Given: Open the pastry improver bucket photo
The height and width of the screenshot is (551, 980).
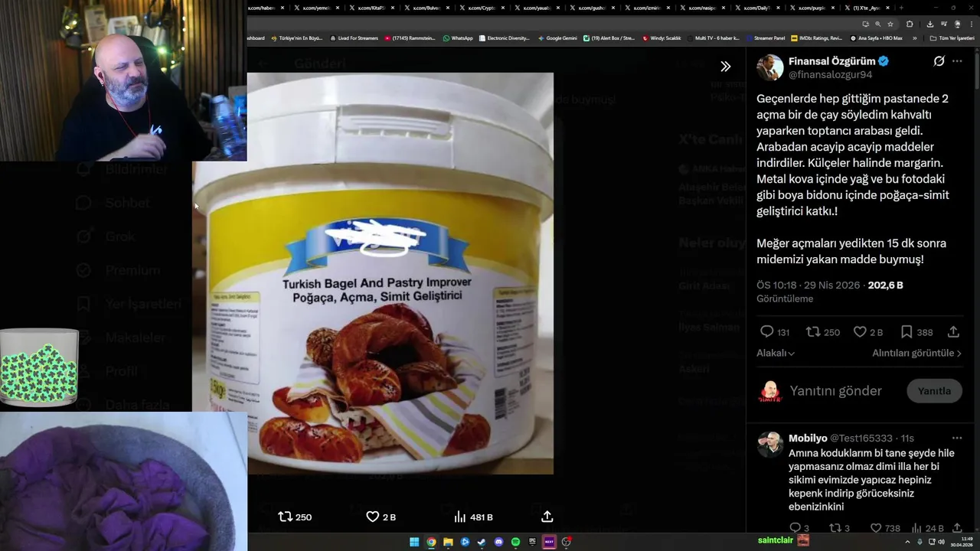Looking at the screenshot, I should coord(373,273).
